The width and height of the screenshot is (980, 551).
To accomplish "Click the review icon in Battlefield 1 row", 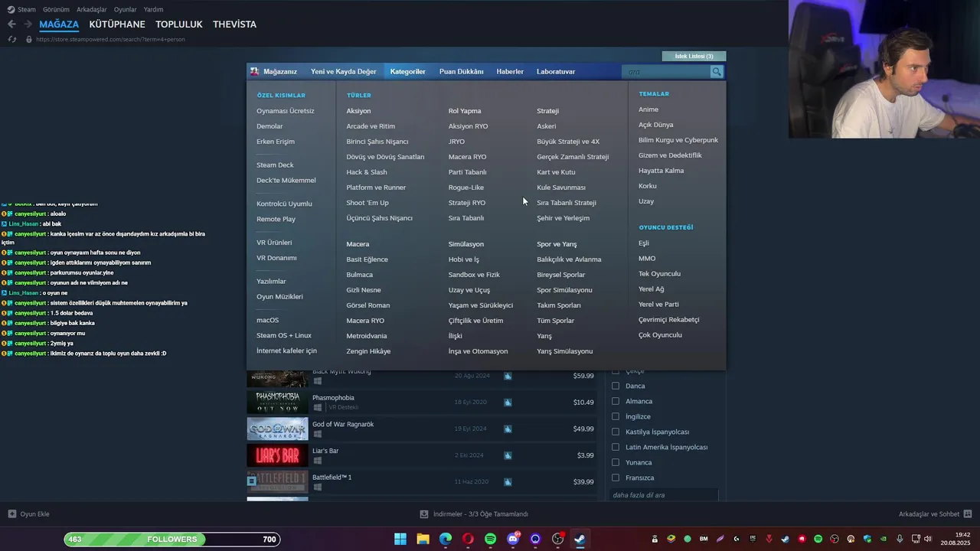I will point(508,481).
